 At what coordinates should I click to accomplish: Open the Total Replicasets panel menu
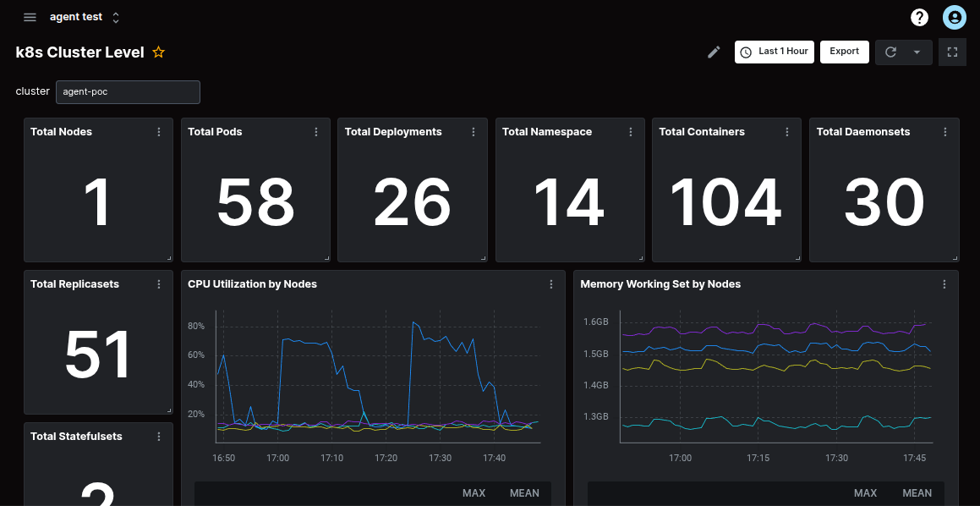pos(158,284)
